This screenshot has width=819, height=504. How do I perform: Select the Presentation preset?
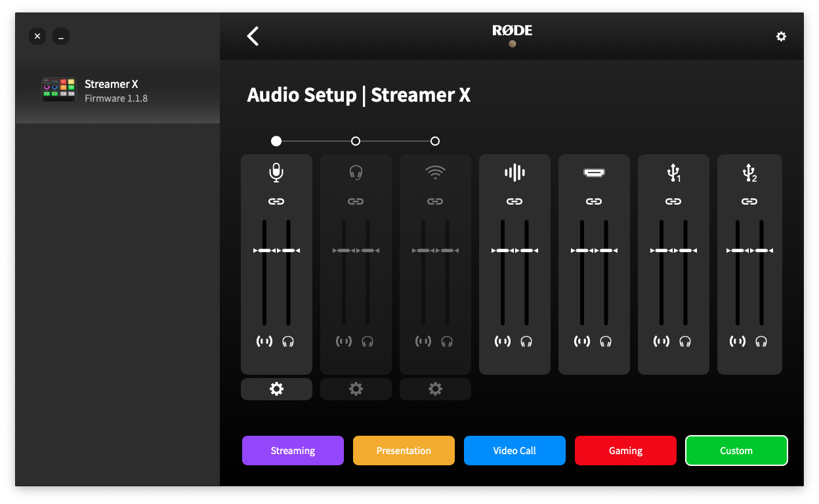404,451
